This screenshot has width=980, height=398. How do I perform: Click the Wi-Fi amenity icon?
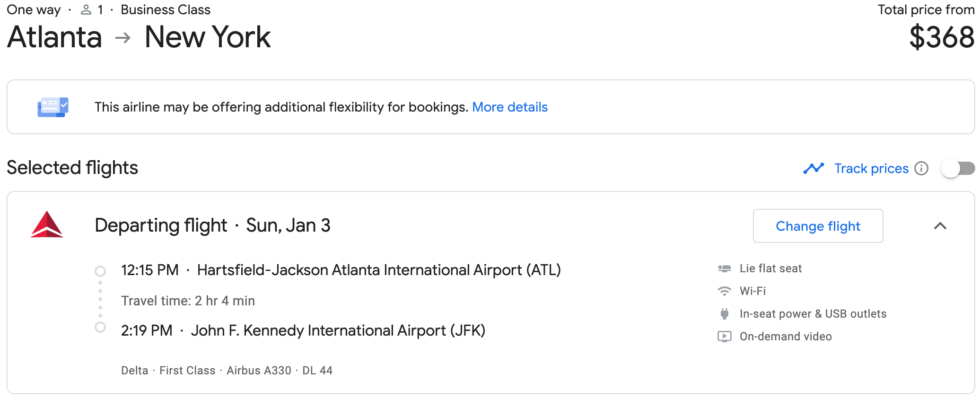(724, 291)
